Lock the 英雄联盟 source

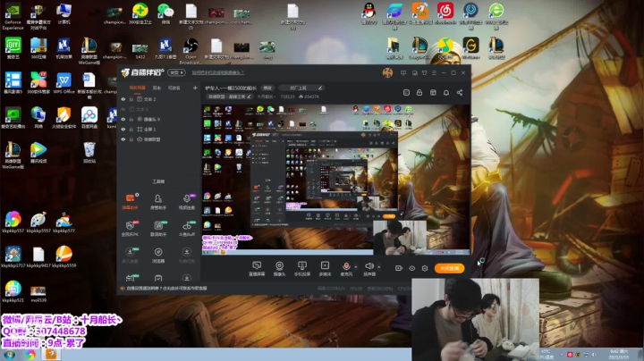click(131, 139)
